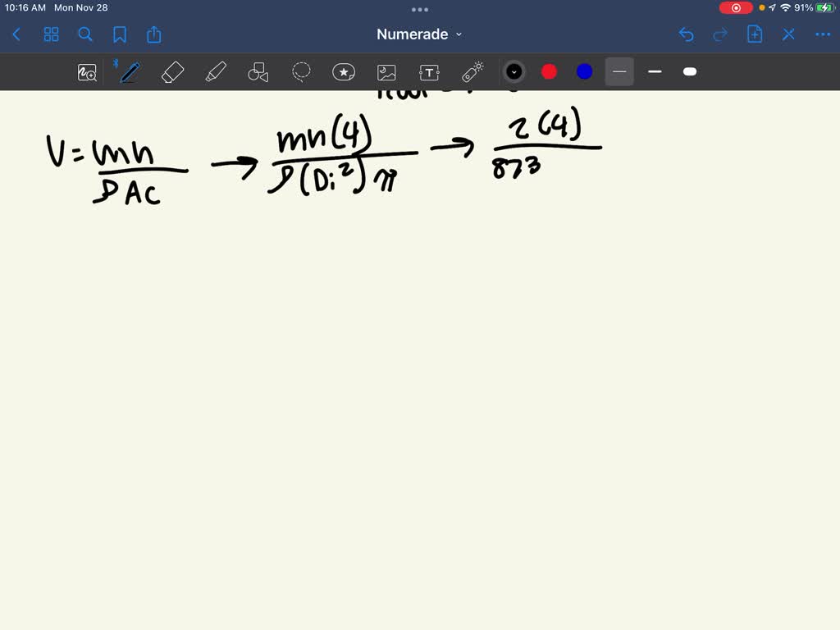Select the Laser pointer tool

click(472, 72)
